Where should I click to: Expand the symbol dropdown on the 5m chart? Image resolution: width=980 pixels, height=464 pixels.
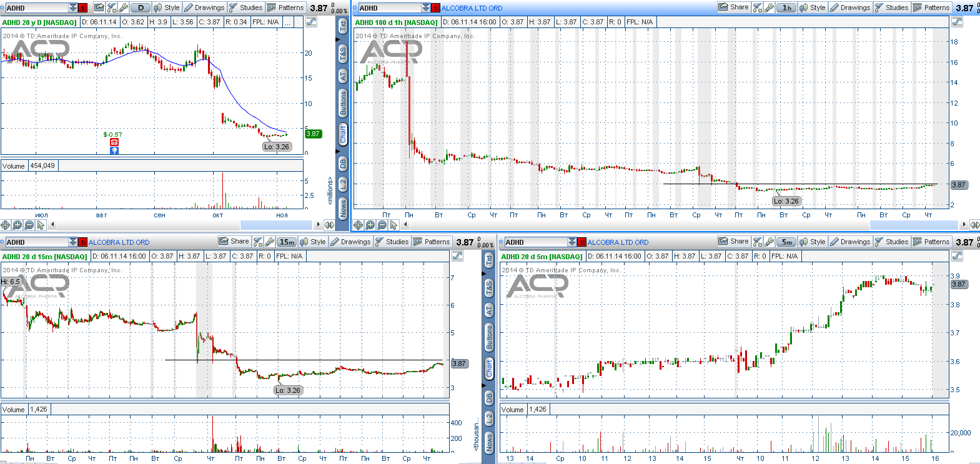(x=572, y=242)
